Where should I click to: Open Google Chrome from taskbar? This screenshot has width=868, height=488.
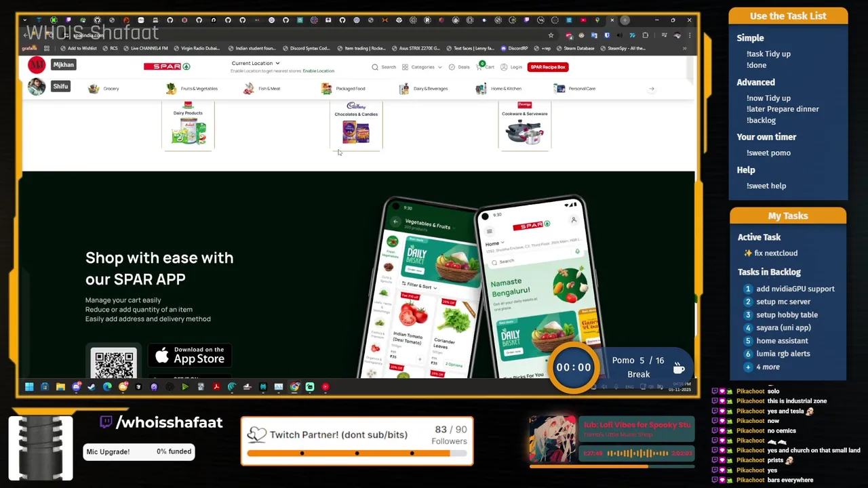(x=294, y=387)
